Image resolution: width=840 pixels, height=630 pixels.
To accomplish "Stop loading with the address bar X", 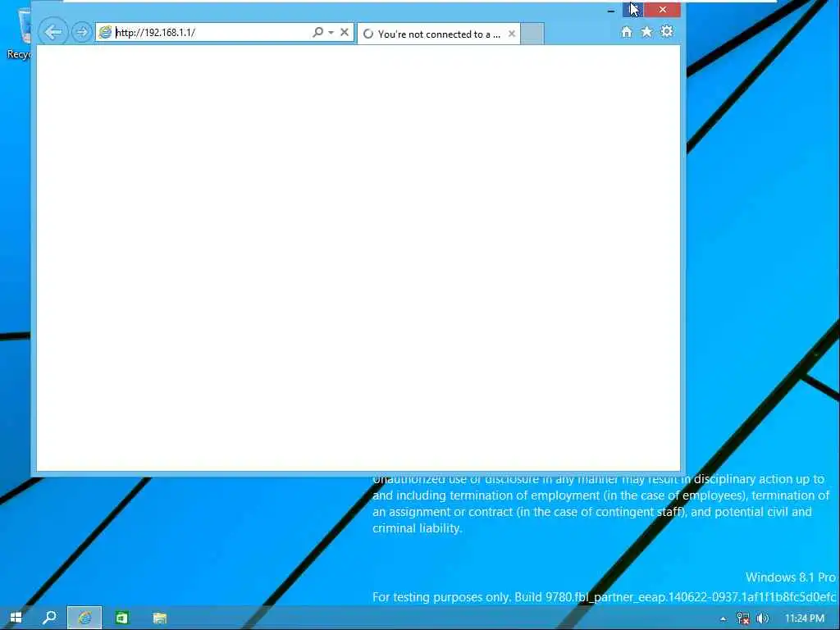I will pyautogui.click(x=345, y=32).
